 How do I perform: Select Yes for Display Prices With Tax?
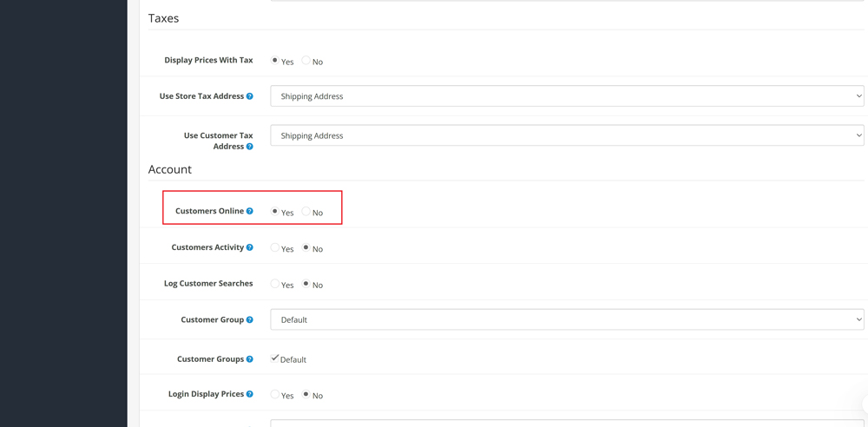coord(275,61)
